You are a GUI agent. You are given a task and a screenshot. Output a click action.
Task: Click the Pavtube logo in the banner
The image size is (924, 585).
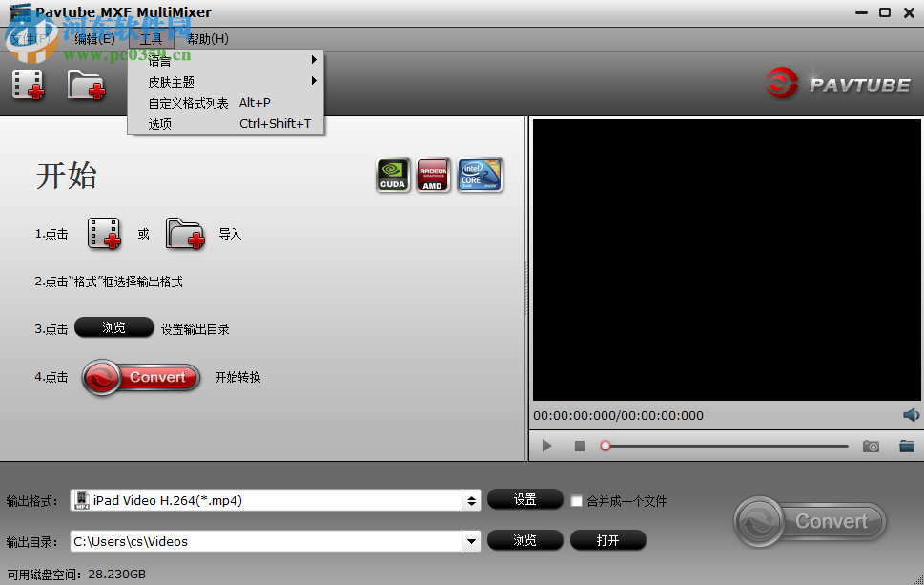click(x=839, y=84)
